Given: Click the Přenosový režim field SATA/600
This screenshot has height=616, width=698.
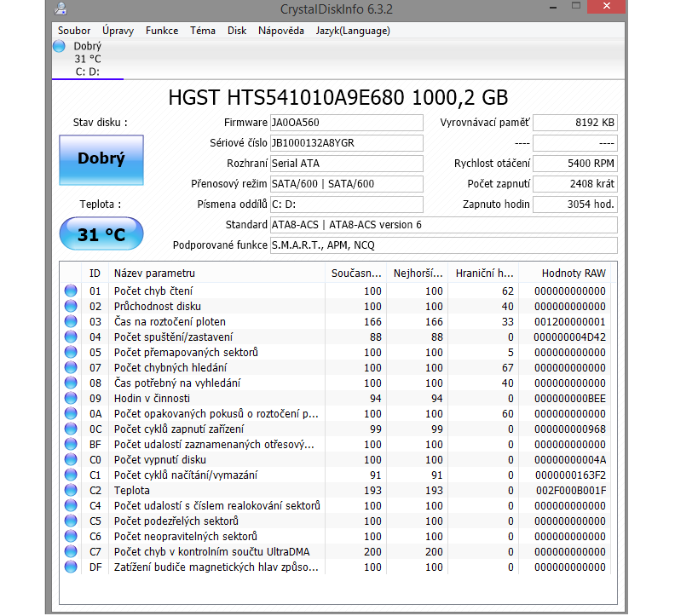Looking at the screenshot, I should 346,184.
